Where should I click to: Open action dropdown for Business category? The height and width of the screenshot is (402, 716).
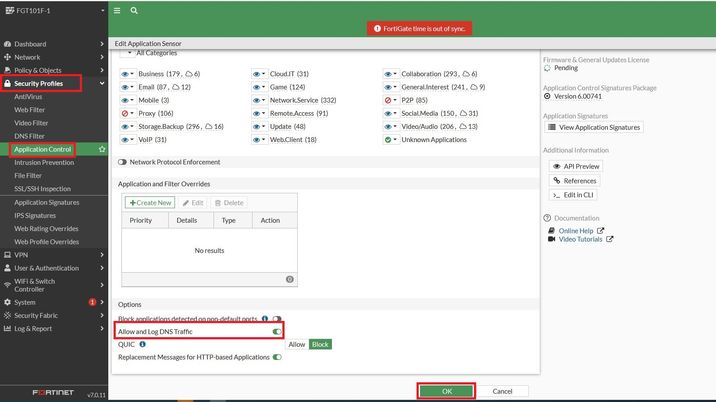pos(127,74)
